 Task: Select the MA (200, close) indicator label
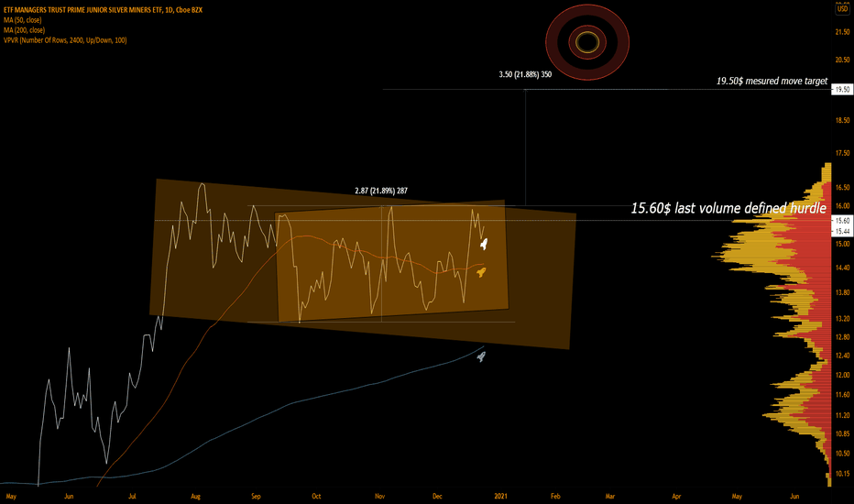tap(24, 30)
